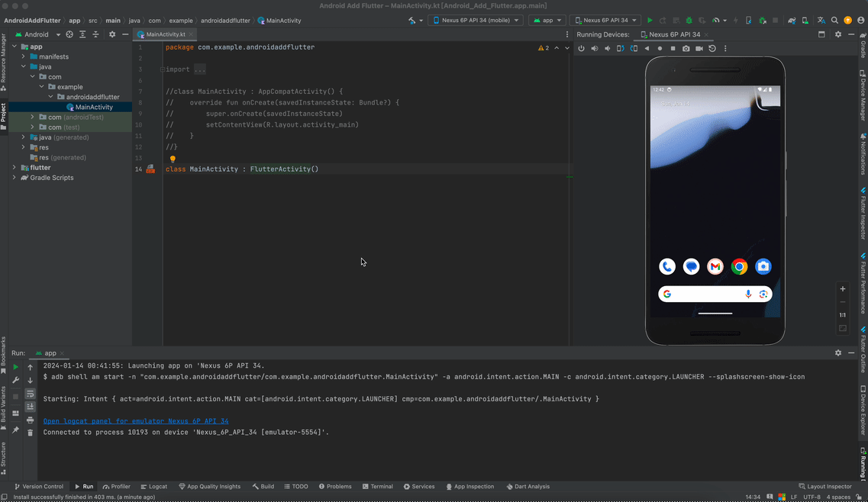The height and width of the screenshot is (502, 868).
Task: Click the Debug app bug icon
Action: pos(689,21)
